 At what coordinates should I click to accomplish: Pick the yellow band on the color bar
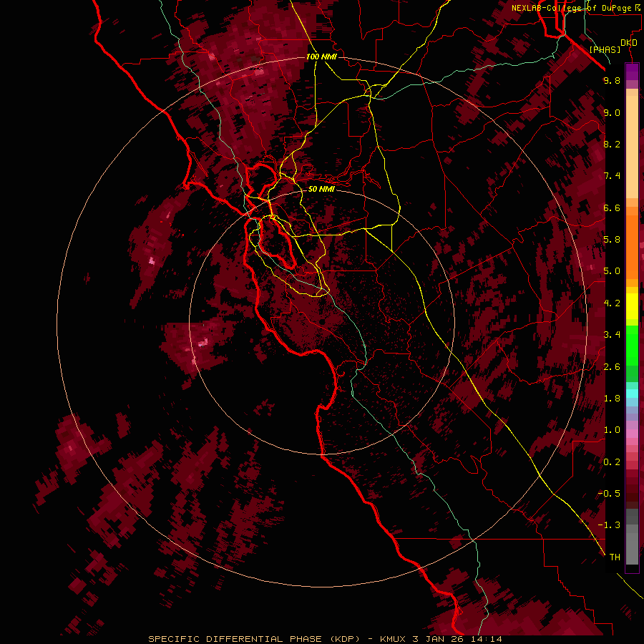pyautogui.click(x=632, y=306)
